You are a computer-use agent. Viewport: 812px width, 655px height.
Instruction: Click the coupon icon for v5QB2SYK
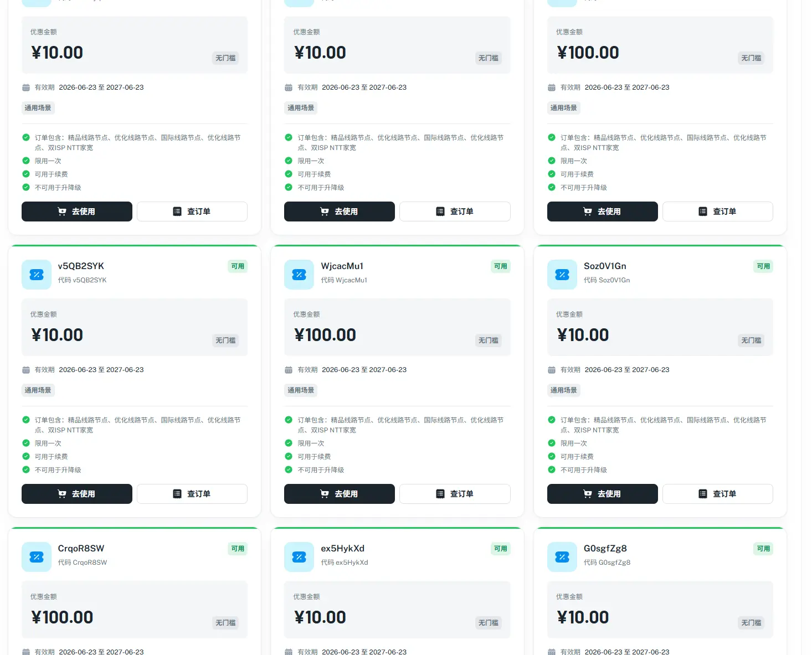point(37,275)
